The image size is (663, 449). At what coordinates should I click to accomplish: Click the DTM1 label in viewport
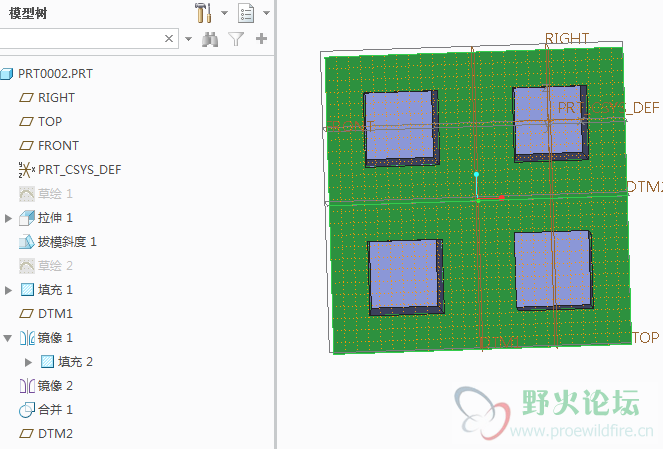[x=500, y=342]
